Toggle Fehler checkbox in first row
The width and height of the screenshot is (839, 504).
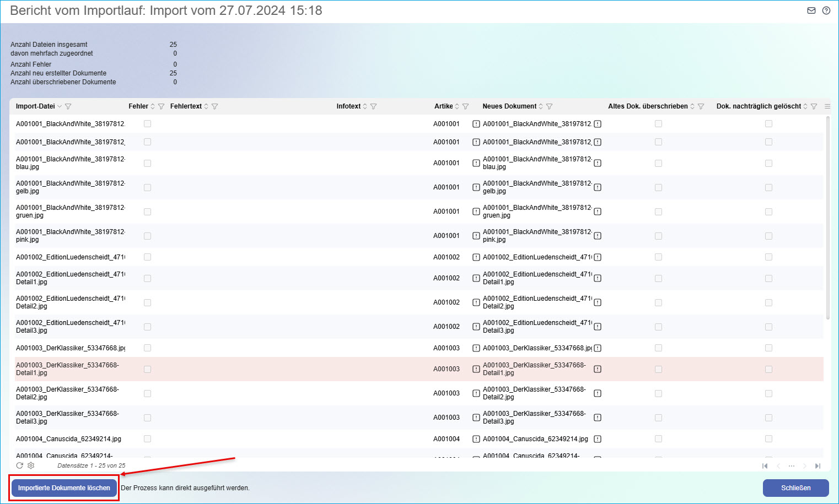coord(147,124)
